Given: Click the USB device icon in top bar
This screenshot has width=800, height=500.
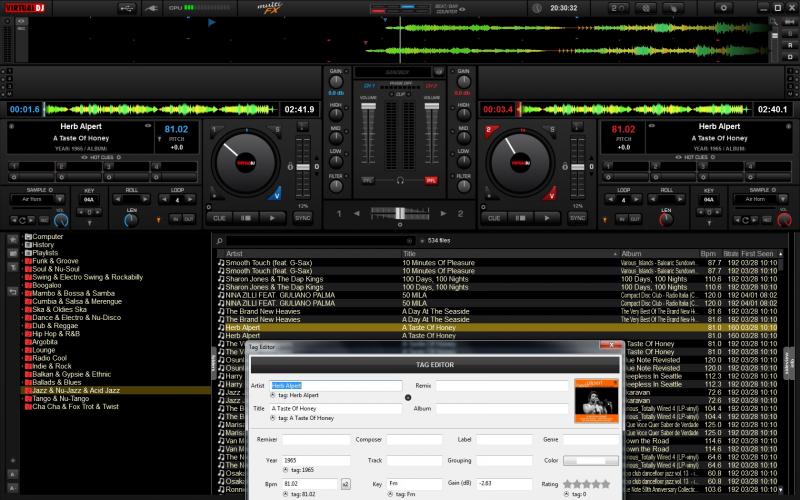Looking at the screenshot, I should point(127,8).
